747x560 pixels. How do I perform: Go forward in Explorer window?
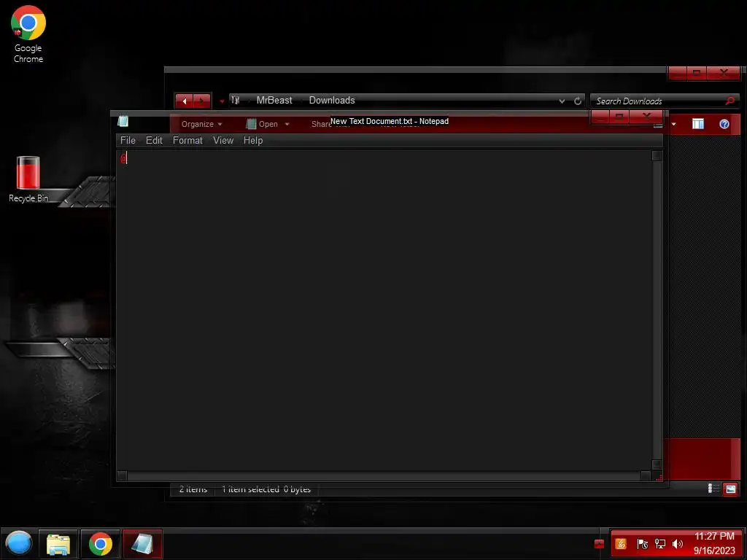[201, 101]
